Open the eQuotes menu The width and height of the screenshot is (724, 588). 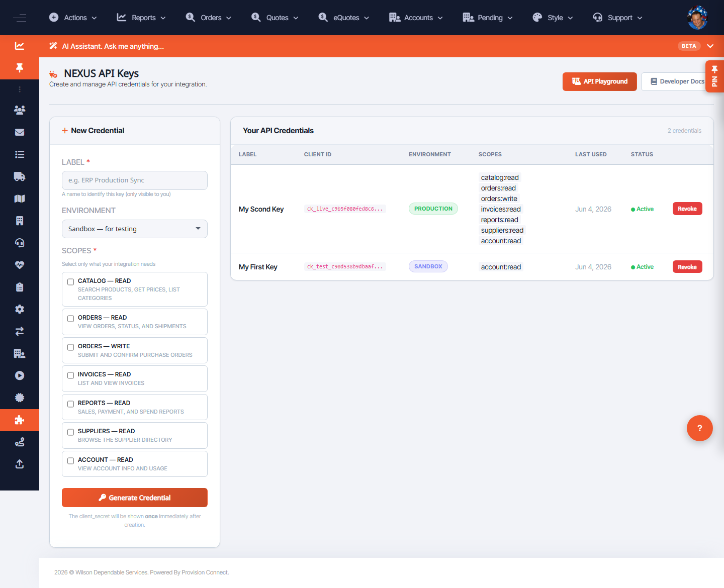pos(344,18)
